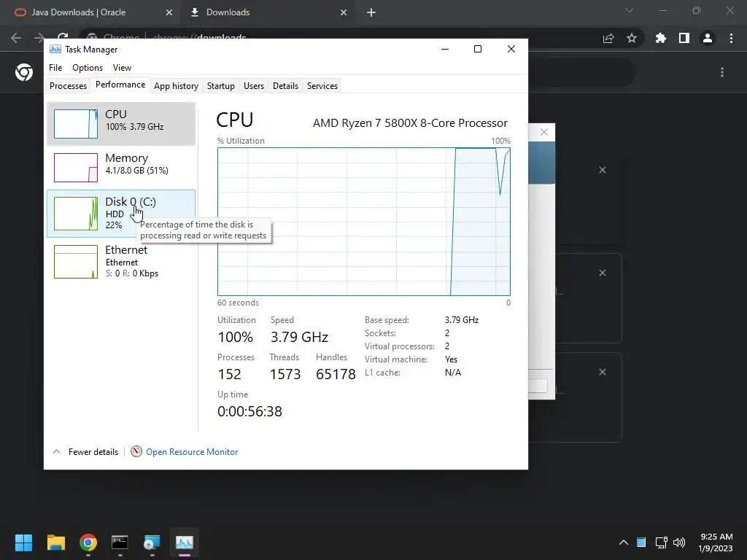747x560 pixels.
Task: Open File Explorer from taskbar
Action: (x=56, y=542)
